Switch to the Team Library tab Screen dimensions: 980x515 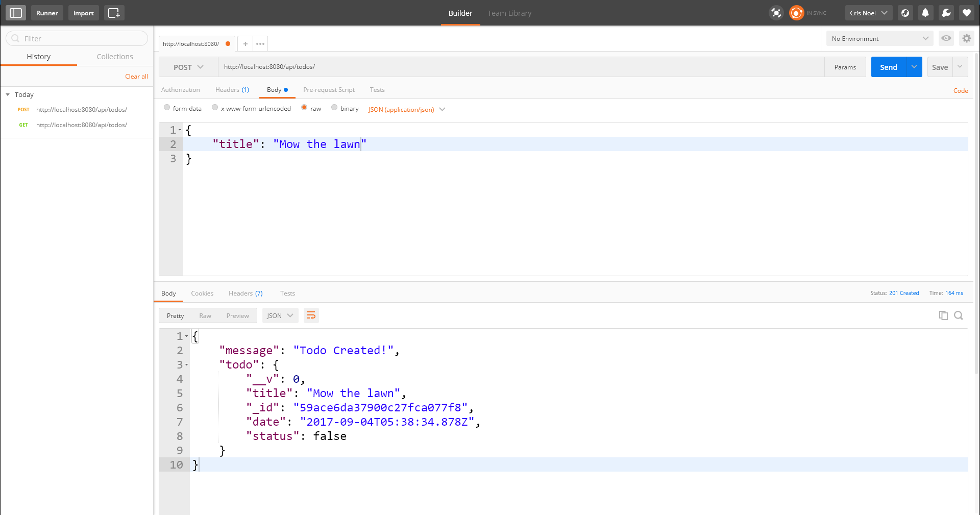509,13
